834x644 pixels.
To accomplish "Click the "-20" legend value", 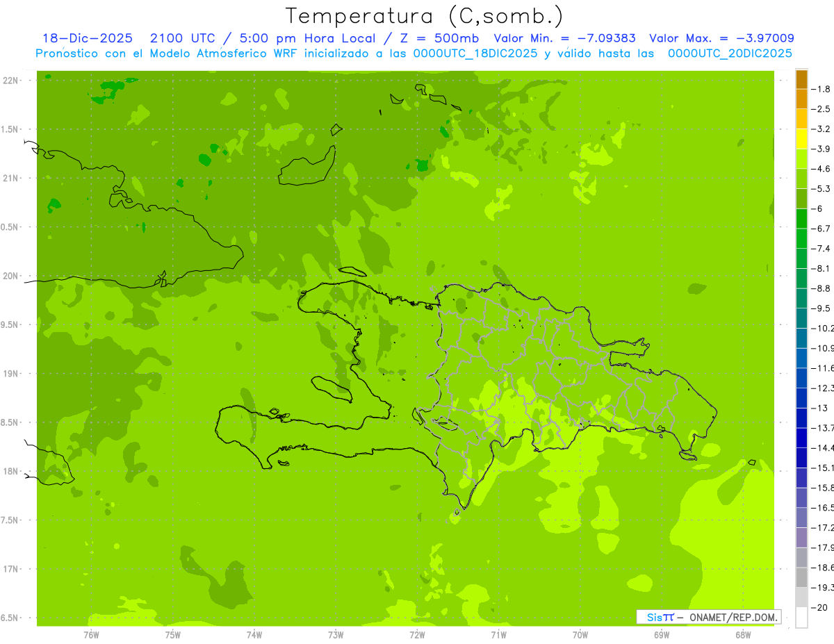I will (x=819, y=607).
